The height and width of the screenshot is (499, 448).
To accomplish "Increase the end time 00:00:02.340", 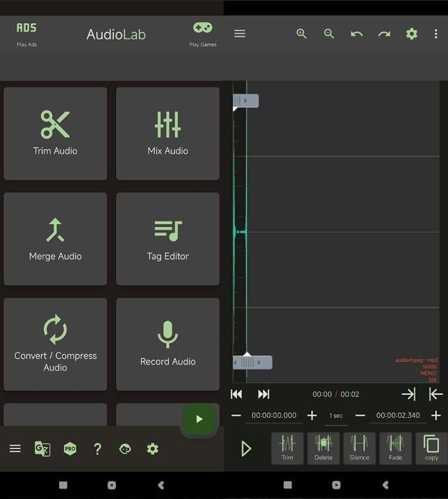I will 436,415.
